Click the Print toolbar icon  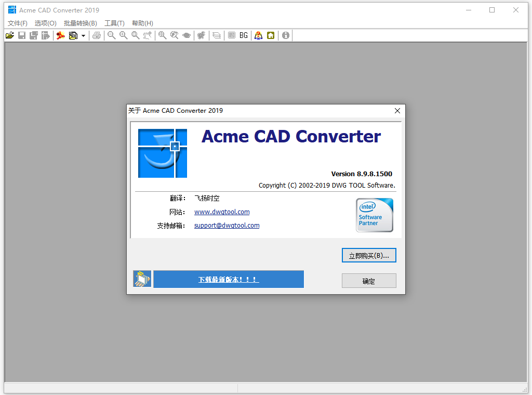point(97,35)
